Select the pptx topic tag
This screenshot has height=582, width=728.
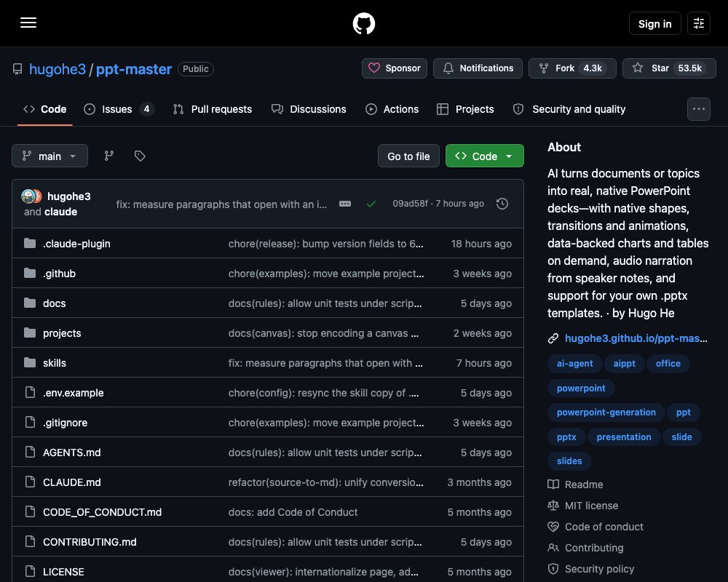tap(566, 436)
